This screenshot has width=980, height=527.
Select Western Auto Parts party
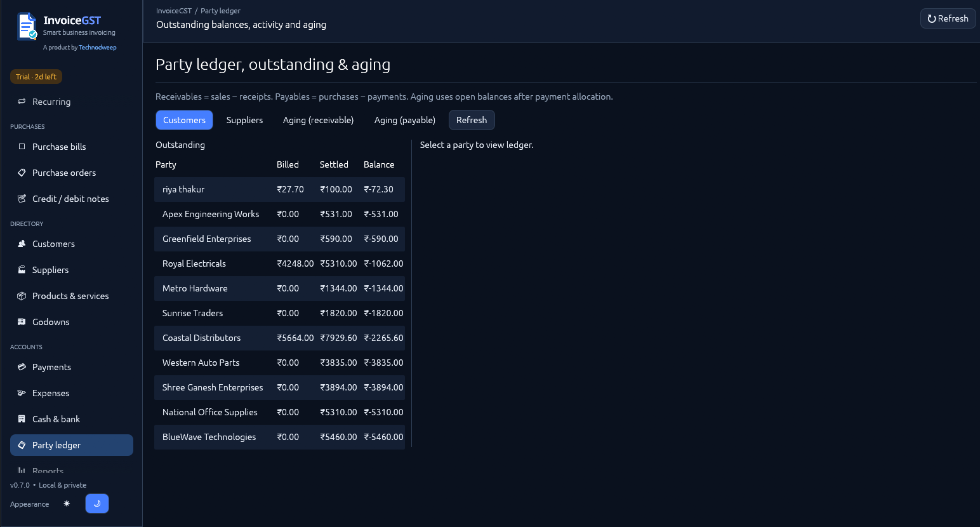point(279,363)
